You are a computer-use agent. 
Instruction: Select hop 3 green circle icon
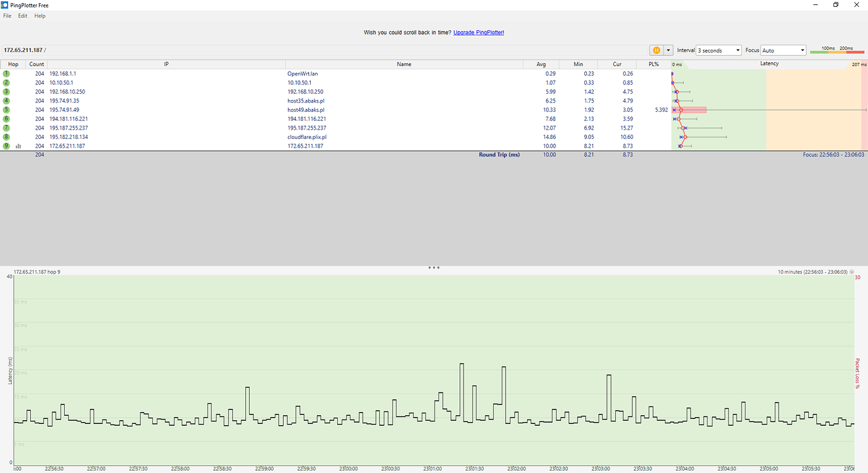6,92
